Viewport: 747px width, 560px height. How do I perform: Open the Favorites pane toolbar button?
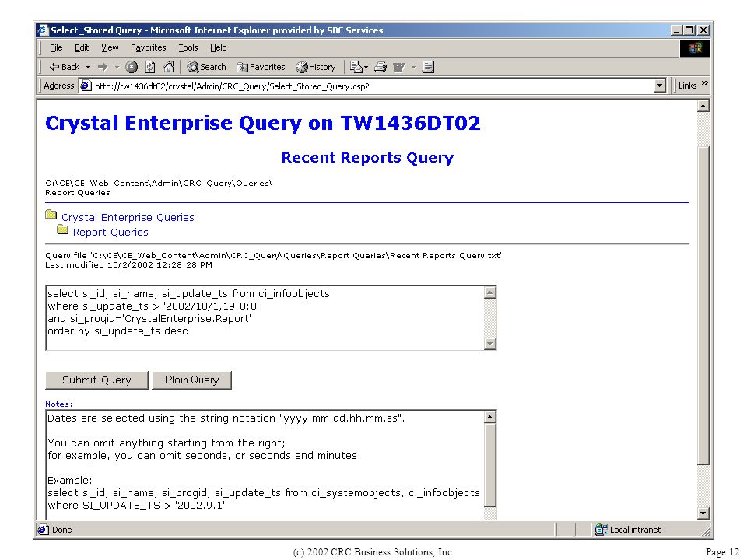[261, 67]
